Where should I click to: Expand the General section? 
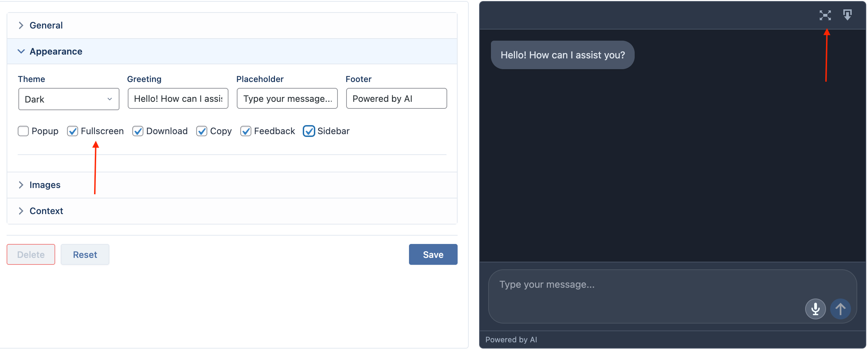[x=232, y=25]
